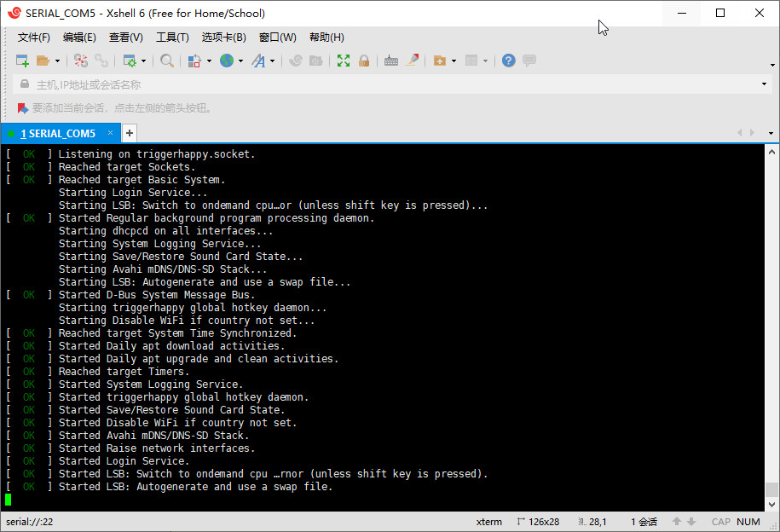Expand the Open folder dropdown arrow

pyautogui.click(x=57, y=61)
